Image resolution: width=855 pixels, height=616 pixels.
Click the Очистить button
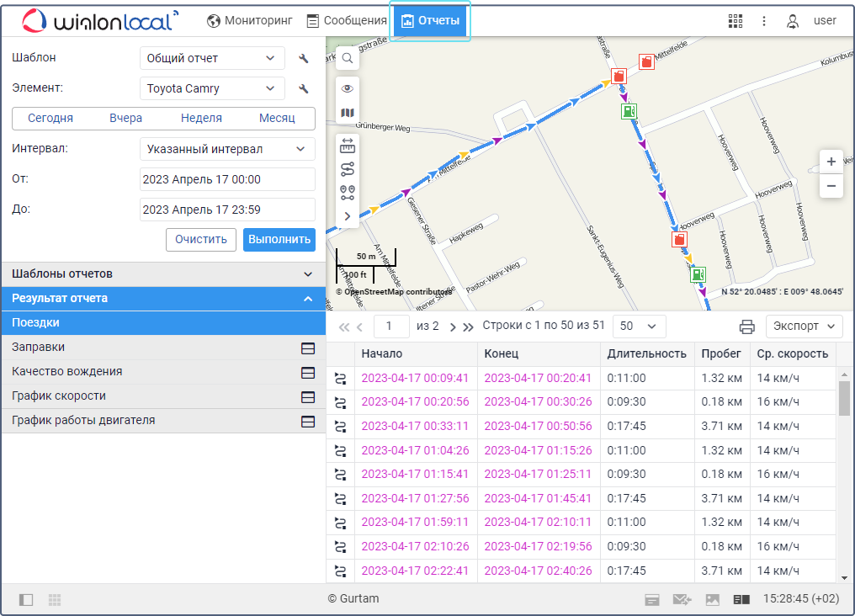(200, 239)
